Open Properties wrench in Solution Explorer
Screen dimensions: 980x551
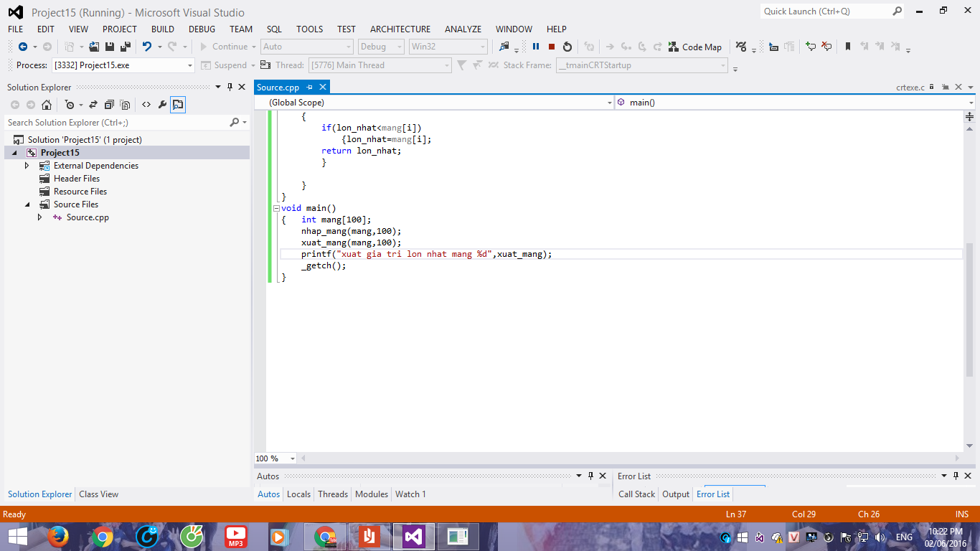(162, 105)
